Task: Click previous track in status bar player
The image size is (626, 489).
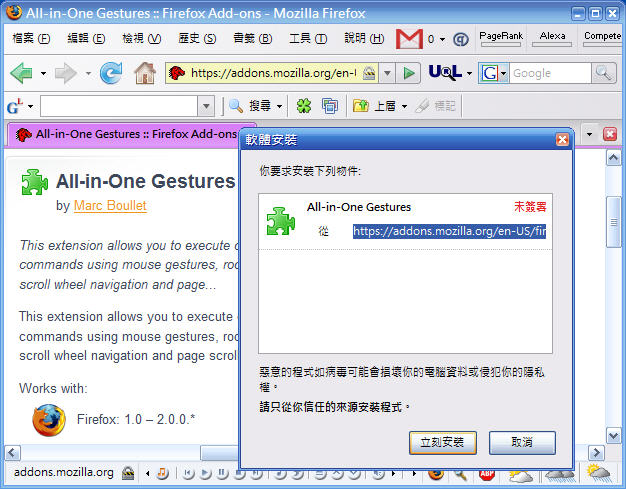Action: pyautogui.click(x=188, y=473)
